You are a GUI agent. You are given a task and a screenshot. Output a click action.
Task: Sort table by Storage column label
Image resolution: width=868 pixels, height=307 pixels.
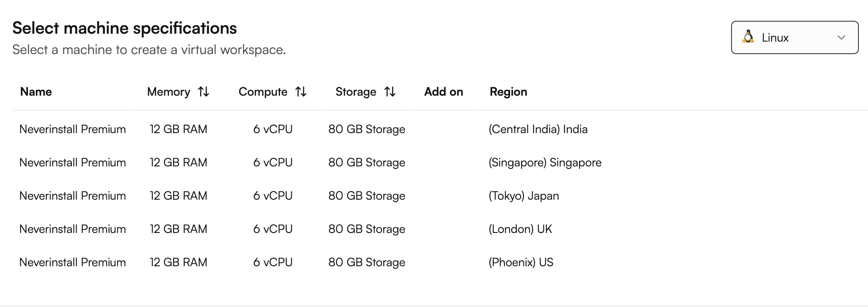pos(356,92)
